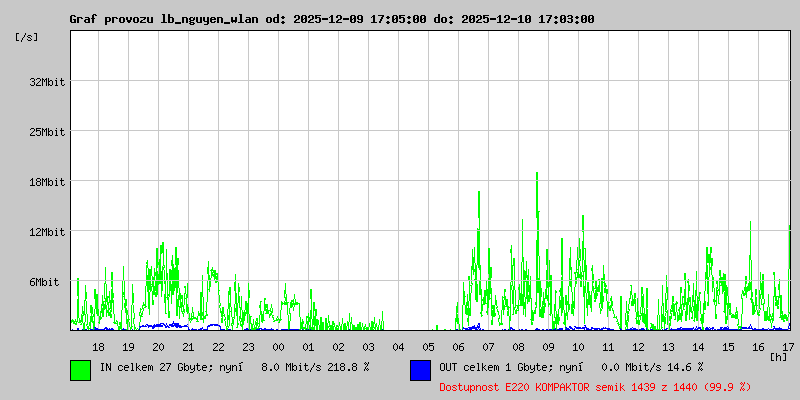Click hour 04 on the time axis
This screenshot has width=800, height=400.
coord(398,347)
